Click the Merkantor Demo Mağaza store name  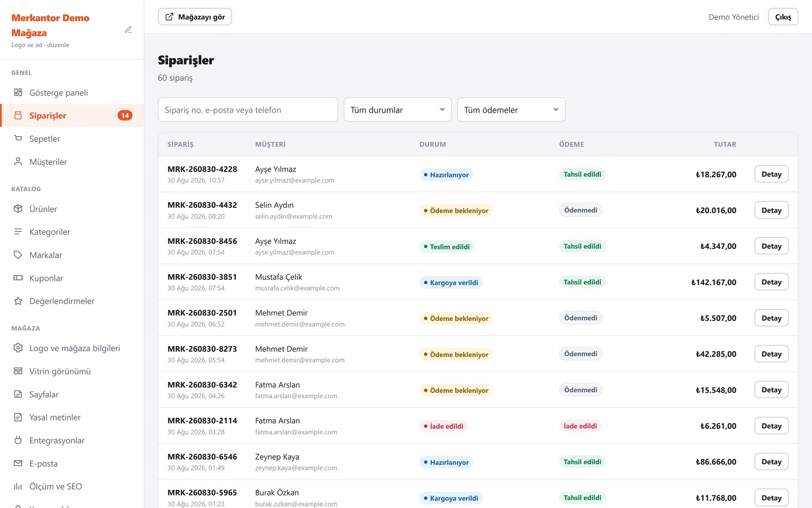(x=50, y=25)
